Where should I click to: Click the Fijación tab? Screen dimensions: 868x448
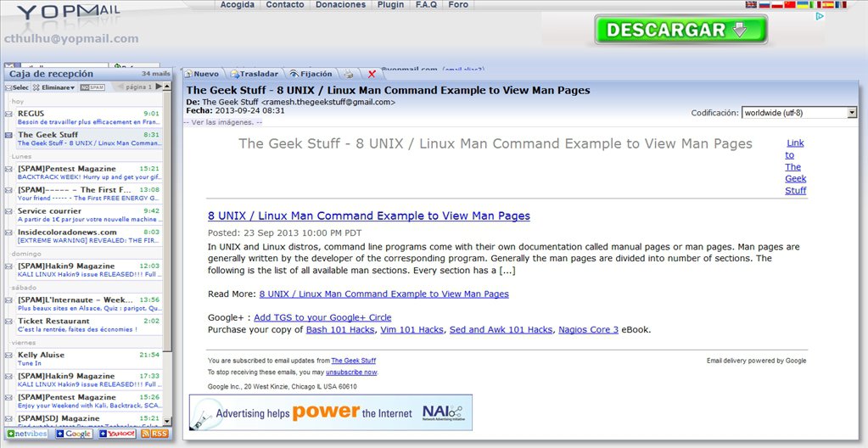point(311,74)
